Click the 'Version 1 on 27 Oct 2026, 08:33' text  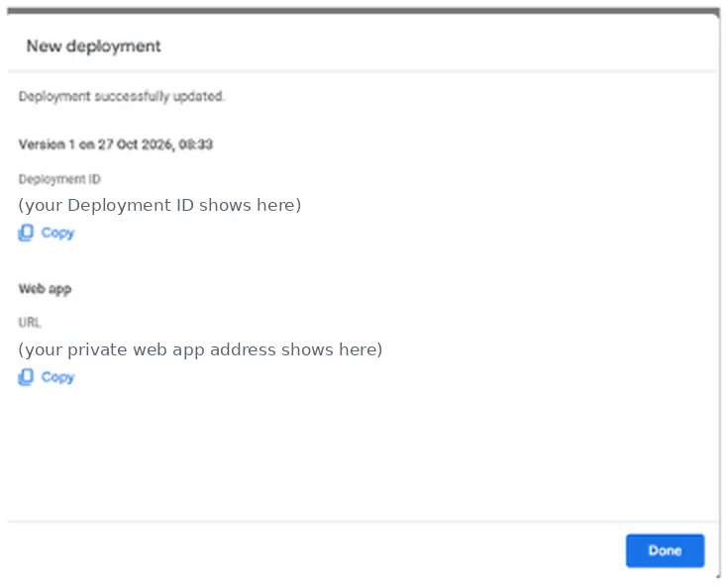coord(116,145)
